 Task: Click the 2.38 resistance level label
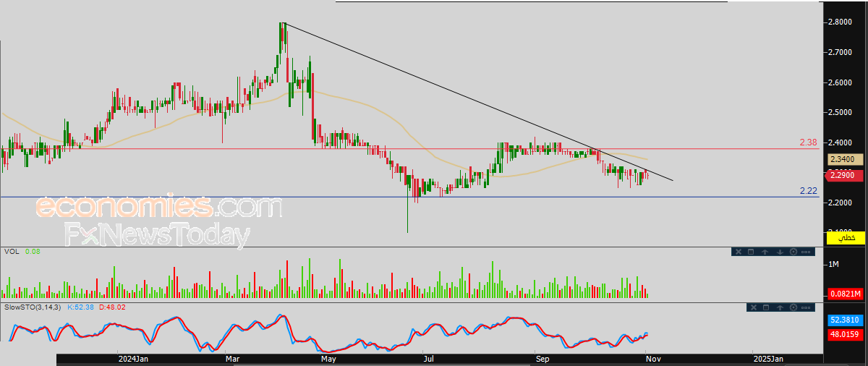click(809, 142)
